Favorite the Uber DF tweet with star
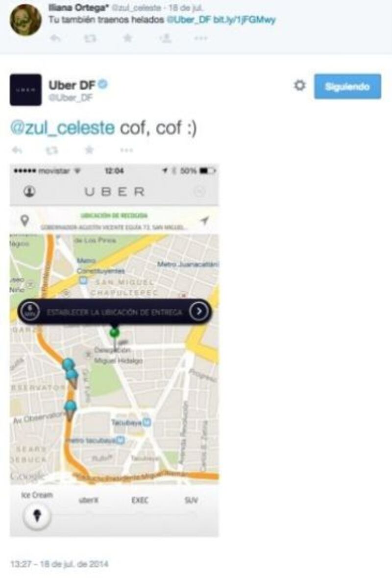The width and height of the screenshot is (392, 578). pos(89,149)
